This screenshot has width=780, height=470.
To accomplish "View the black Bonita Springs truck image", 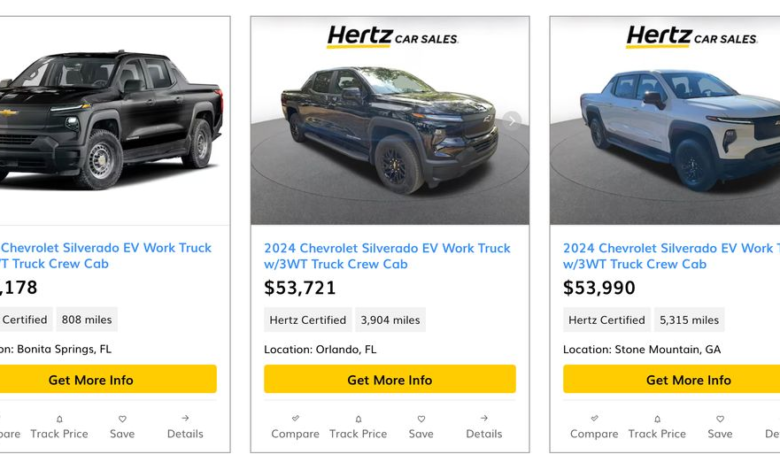I will (110, 119).
